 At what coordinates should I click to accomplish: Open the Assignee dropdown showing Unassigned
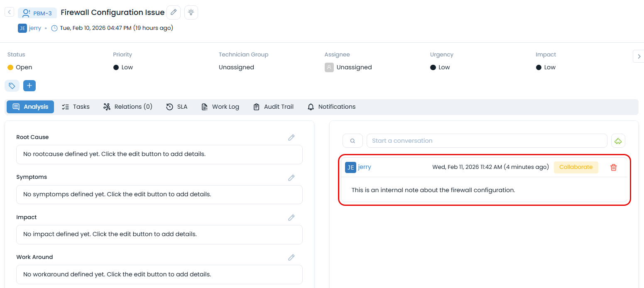pyautogui.click(x=354, y=67)
